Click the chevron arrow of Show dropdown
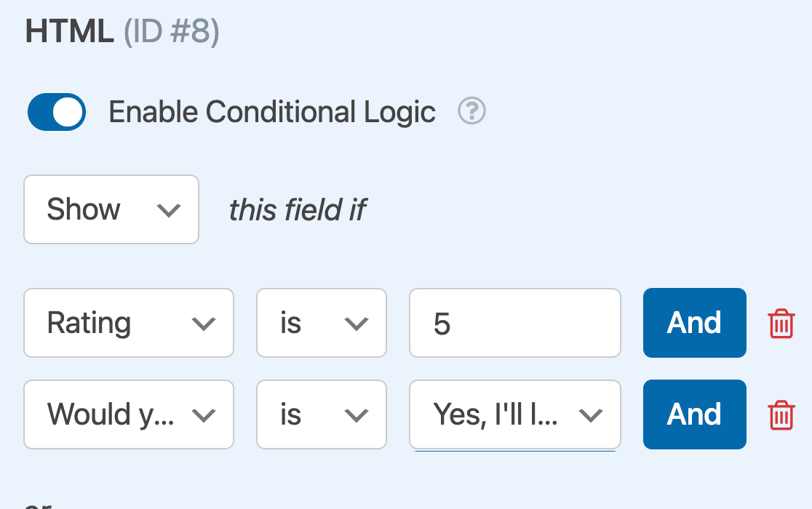812x509 pixels. (x=168, y=210)
